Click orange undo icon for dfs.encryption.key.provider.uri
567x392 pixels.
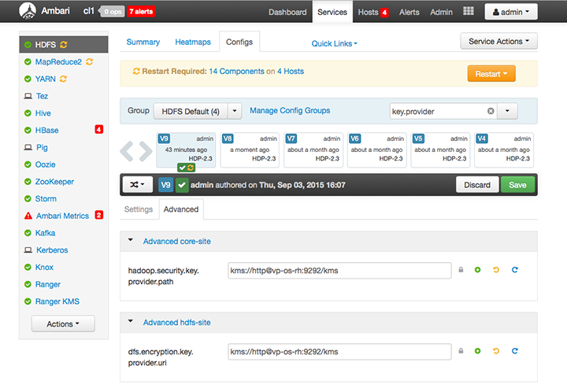click(x=496, y=351)
